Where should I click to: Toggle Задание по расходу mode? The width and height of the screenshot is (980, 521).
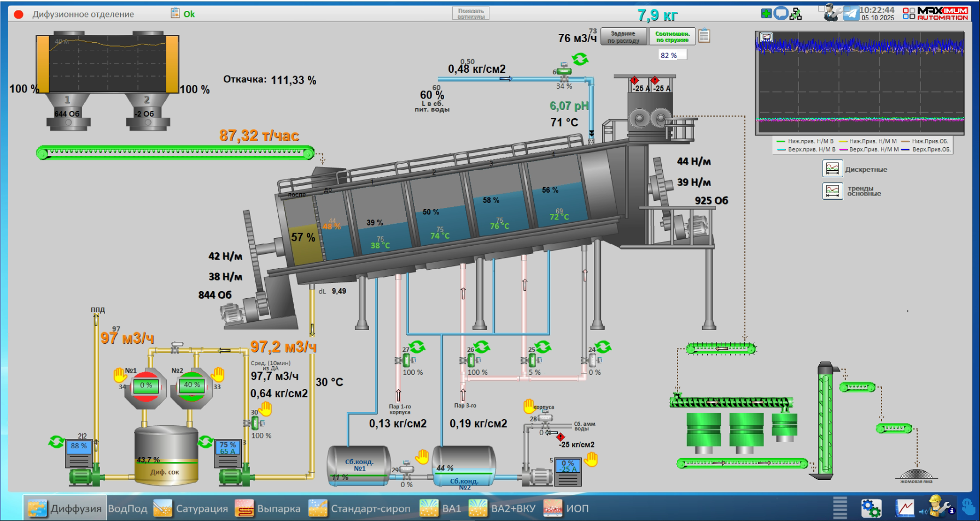click(624, 37)
